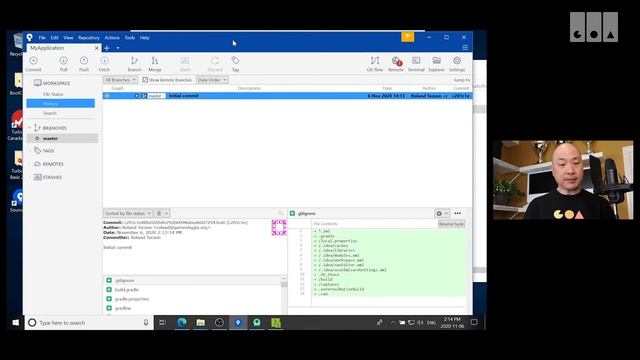640x360 pixels.
Task: Open File Explorer from the taskbar
Action: pos(200,322)
